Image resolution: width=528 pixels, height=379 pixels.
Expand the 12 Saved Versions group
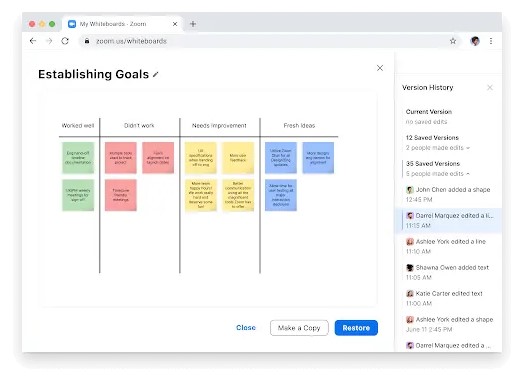coord(438,143)
